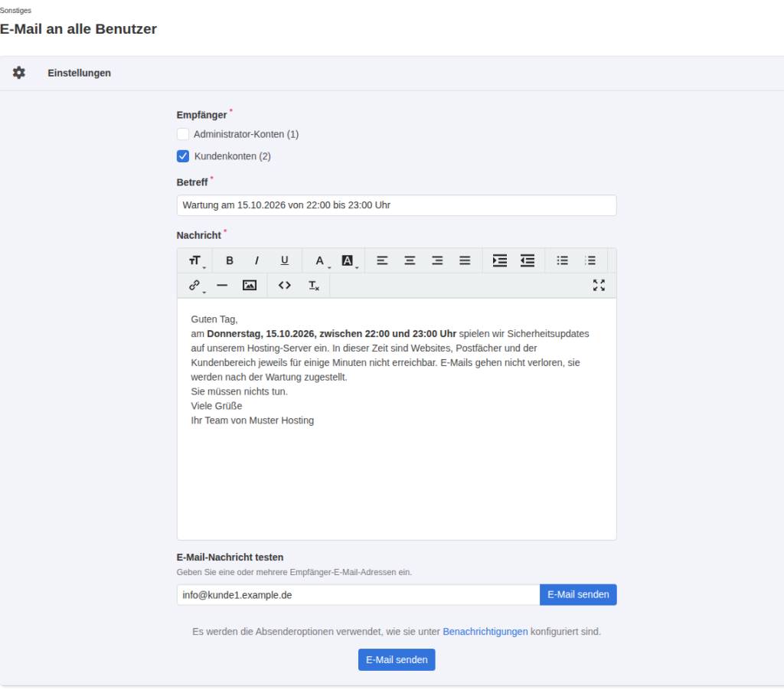The image size is (784, 690).
Task: Insert an image into message
Action: [x=250, y=286]
